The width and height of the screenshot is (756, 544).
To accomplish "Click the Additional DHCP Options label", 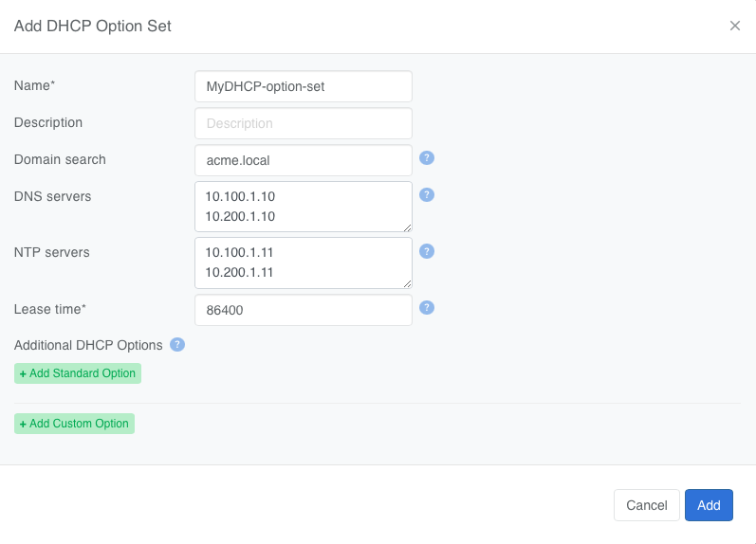I will tap(88, 345).
